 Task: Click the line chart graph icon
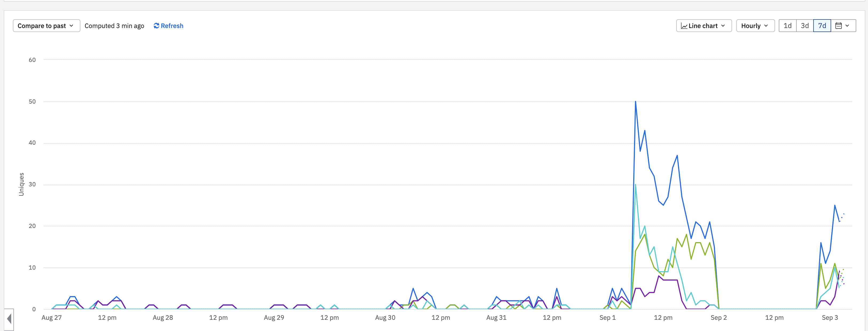coord(684,26)
